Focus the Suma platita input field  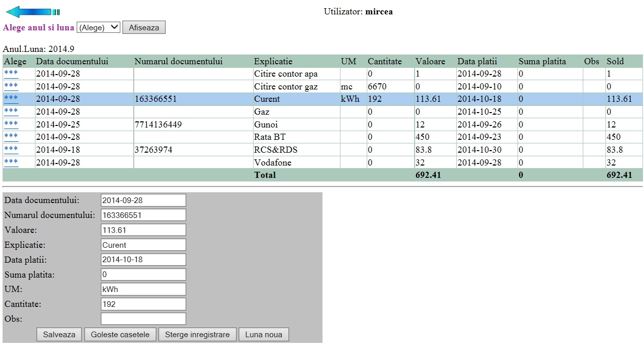tap(143, 275)
